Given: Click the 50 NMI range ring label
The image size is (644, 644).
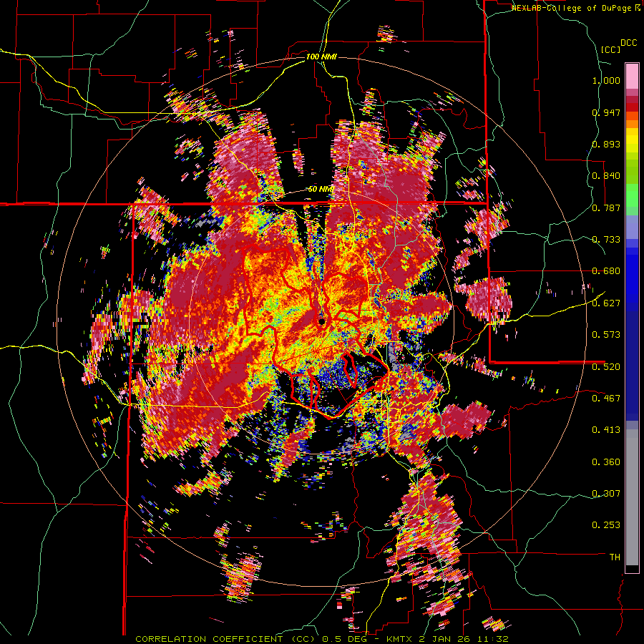Looking at the screenshot, I should (x=321, y=190).
